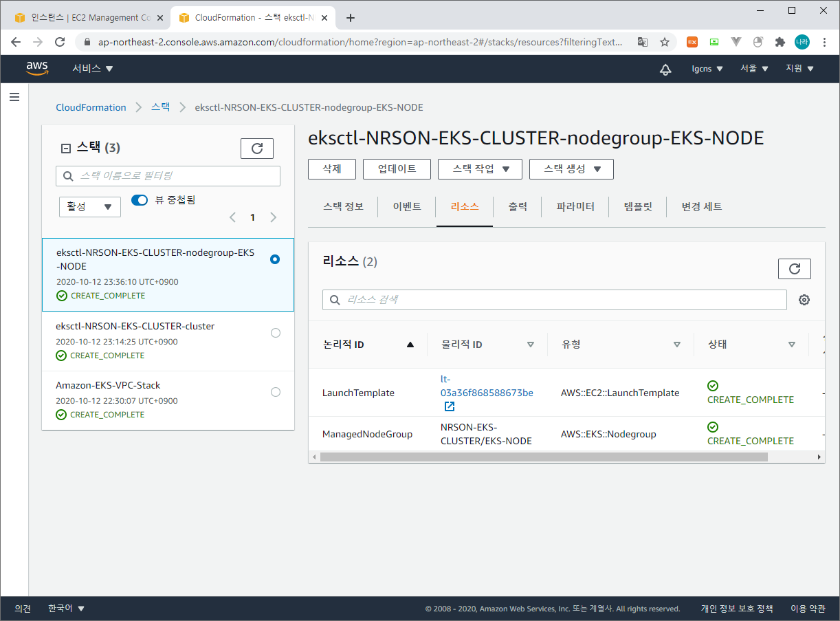
Task: Open the hamburger navigation menu
Action: 14,98
